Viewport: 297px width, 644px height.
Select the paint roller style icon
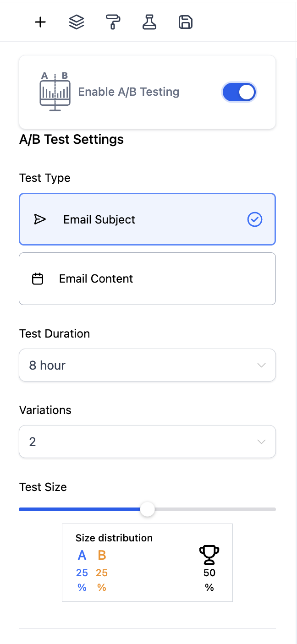pos(113,22)
